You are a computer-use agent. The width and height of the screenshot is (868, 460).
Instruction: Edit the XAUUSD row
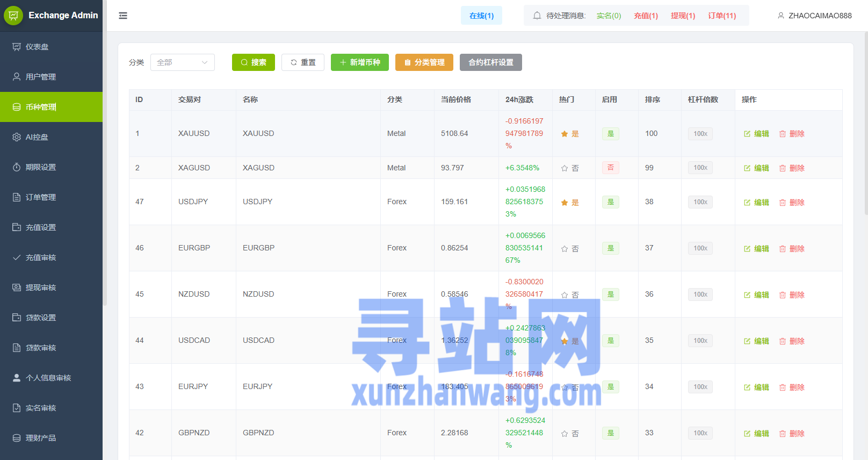(x=756, y=134)
